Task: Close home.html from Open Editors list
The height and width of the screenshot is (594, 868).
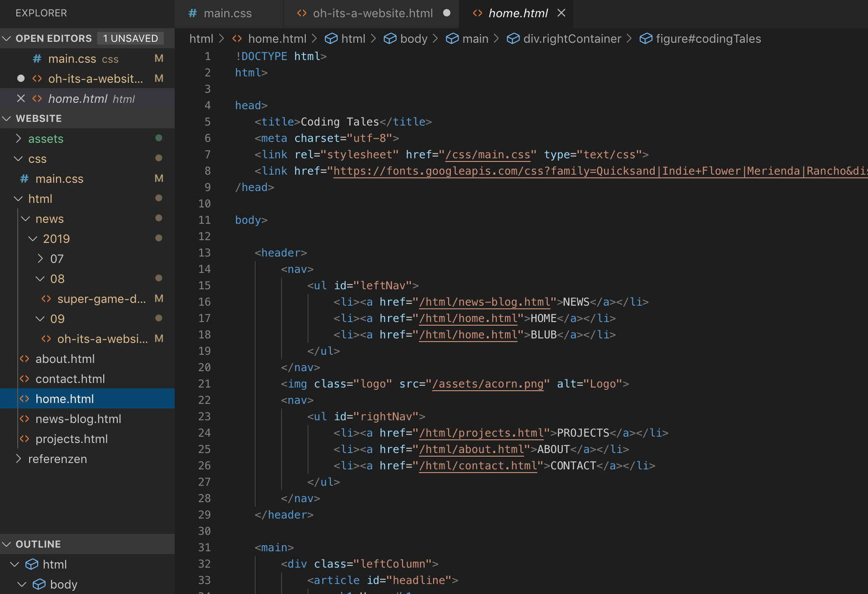Action: (x=21, y=98)
